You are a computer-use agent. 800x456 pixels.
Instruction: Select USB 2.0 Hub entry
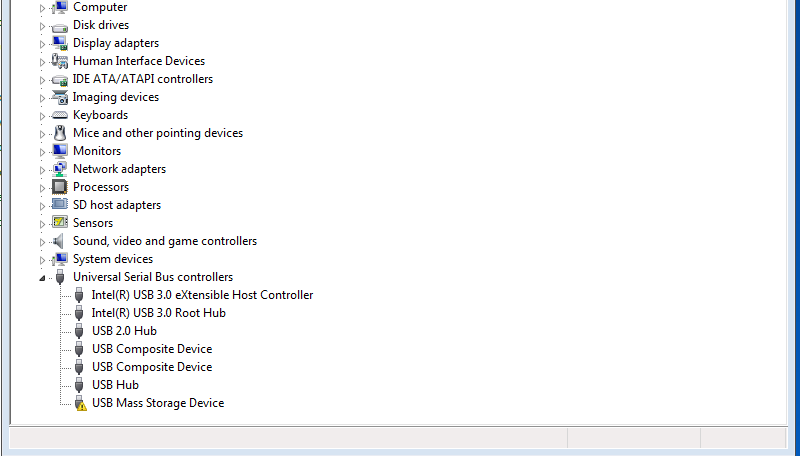pos(124,331)
